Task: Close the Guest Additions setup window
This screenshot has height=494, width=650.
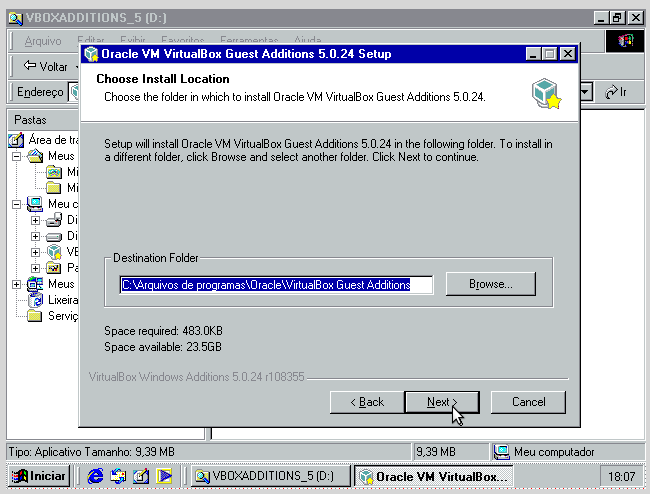Action: pos(568,54)
